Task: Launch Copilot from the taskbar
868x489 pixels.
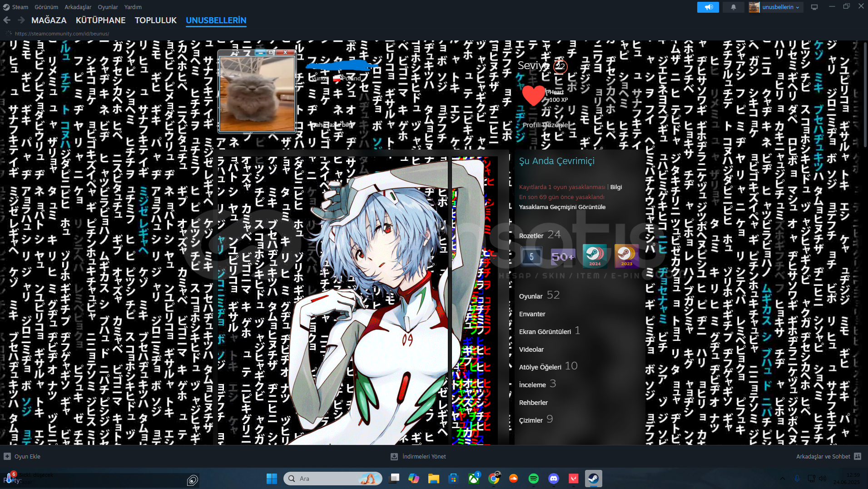Action: 414,479
